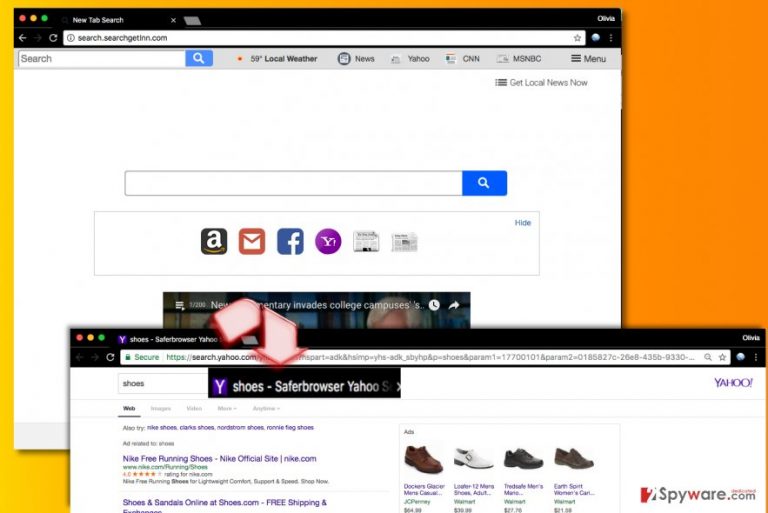Click zoom magnifier in Yahoo address bar
Viewport: 768px width, 513px height.
(x=708, y=357)
